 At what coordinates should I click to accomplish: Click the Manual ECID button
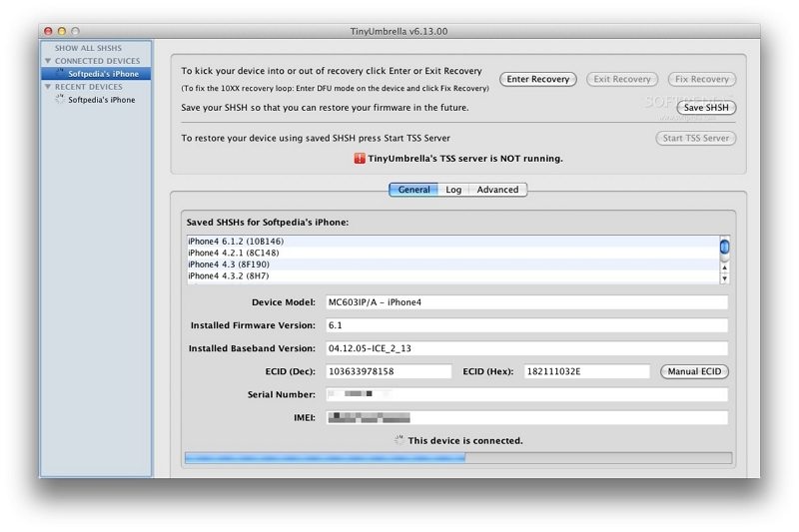(x=694, y=371)
